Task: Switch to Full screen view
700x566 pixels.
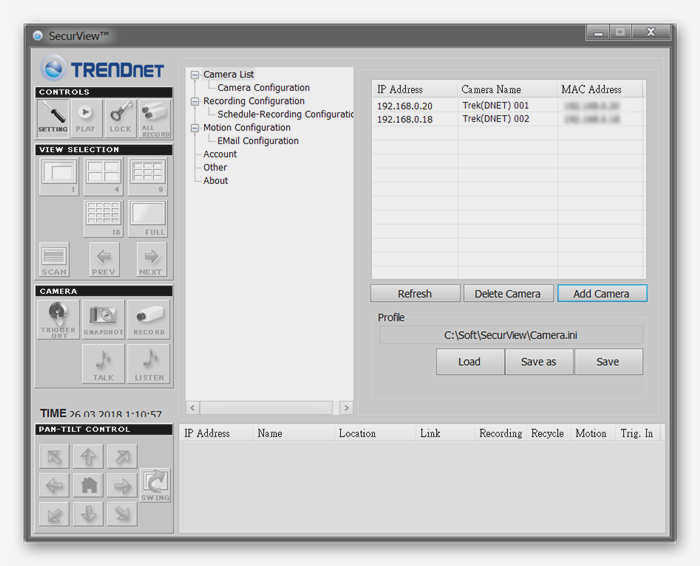Action: coord(148,218)
